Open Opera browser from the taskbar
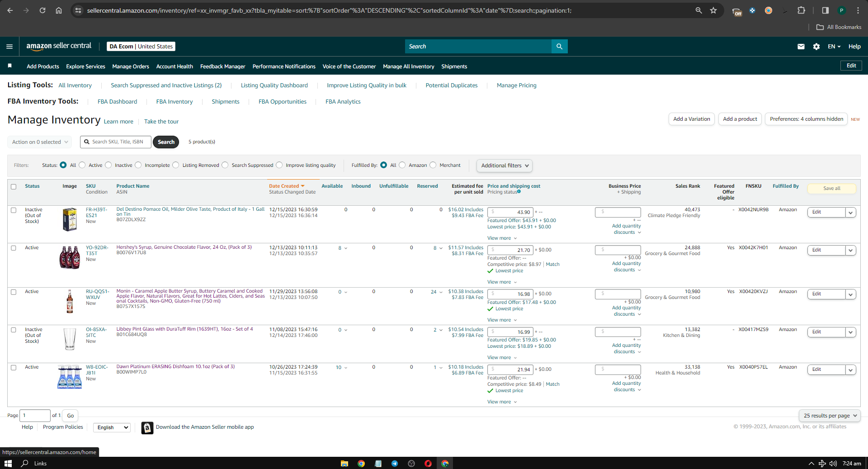 pos(428,463)
